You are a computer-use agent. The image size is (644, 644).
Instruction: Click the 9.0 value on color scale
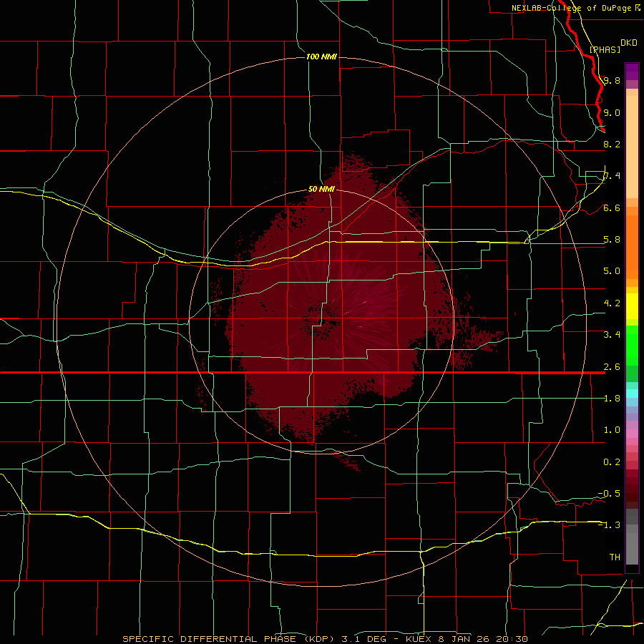[612, 112]
